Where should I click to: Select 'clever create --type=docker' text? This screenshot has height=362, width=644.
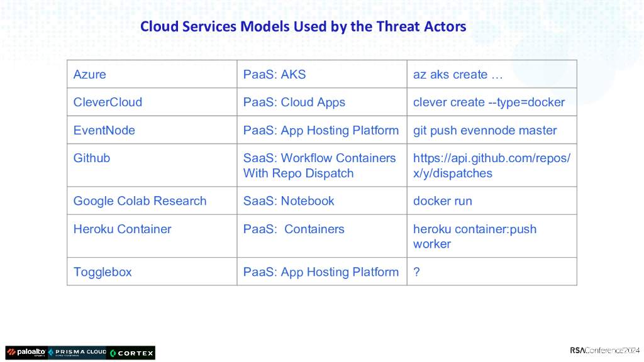tap(489, 102)
